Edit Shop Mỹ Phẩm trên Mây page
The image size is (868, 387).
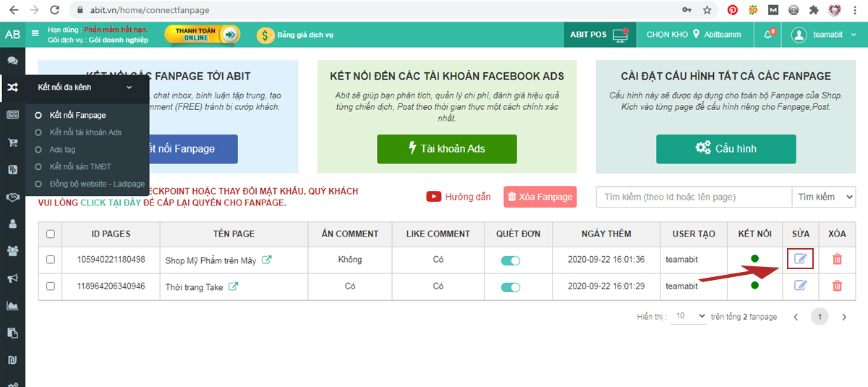pos(800,259)
